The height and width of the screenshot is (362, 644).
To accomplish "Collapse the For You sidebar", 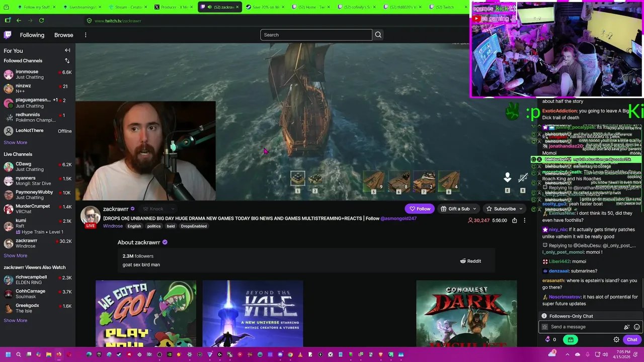I will click(x=67, y=50).
